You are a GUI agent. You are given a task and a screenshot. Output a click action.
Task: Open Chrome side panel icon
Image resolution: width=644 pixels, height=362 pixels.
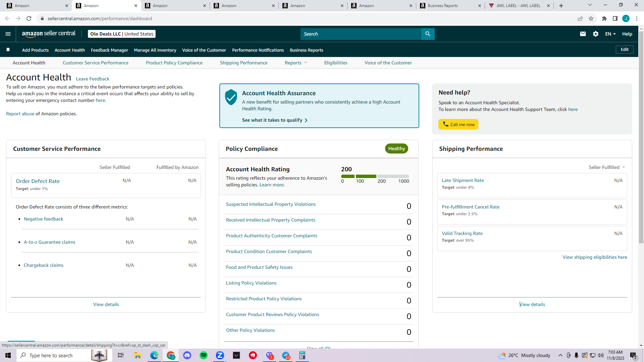(615, 18)
